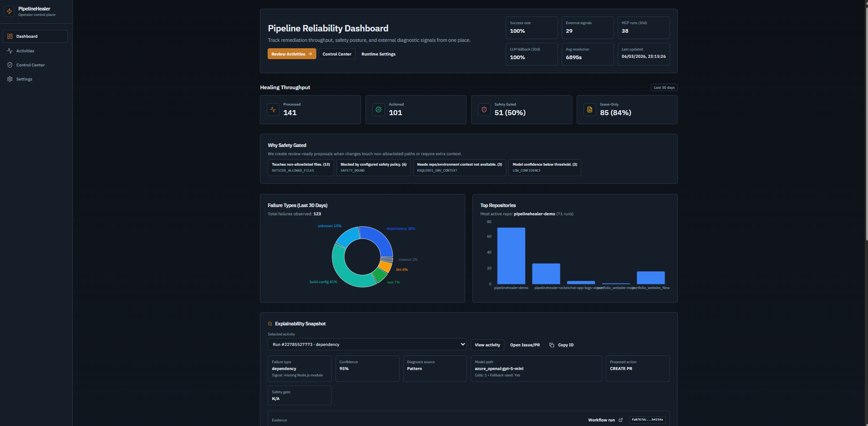868x426 pixels.
Task: Click the 'lint 6%' chart label
Action: coord(402,270)
